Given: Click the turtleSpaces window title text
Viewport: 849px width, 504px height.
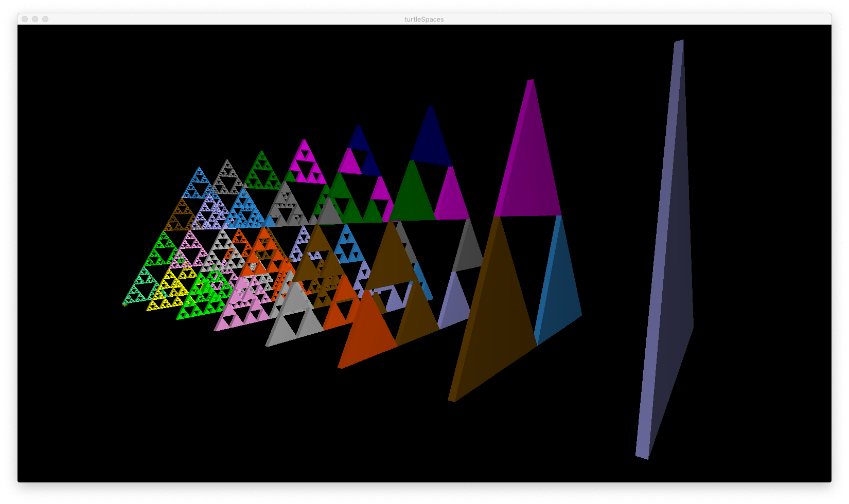Looking at the screenshot, I should (424, 20).
